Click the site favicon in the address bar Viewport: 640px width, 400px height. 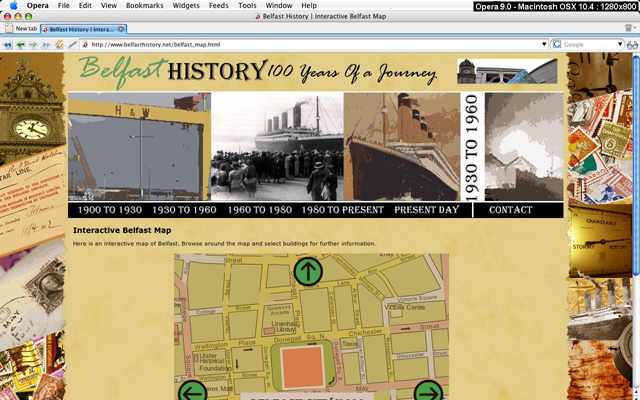[x=85, y=44]
